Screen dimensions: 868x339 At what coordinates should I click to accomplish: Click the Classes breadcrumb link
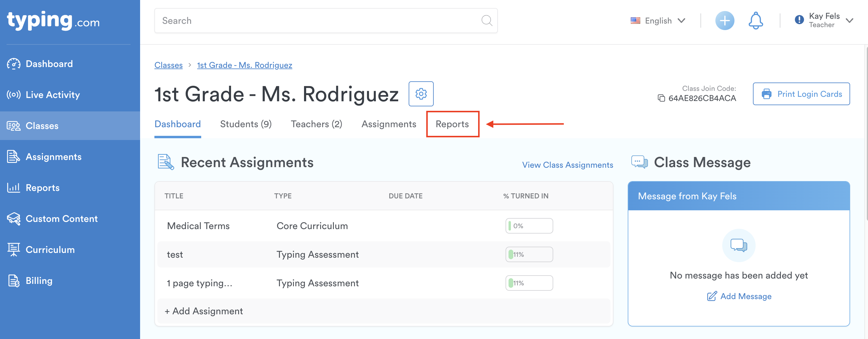168,65
